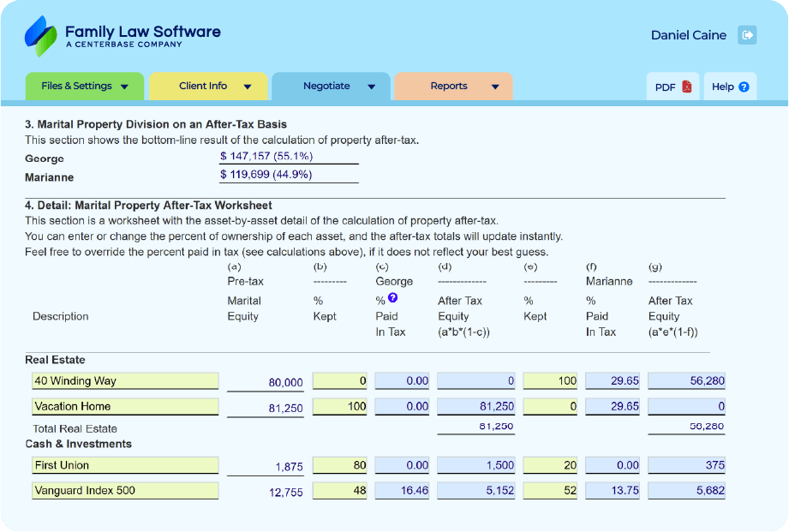Select the First Union description field
The width and height of the screenshot is (789, 532).
pyautogui.click(x=125, y=465)
